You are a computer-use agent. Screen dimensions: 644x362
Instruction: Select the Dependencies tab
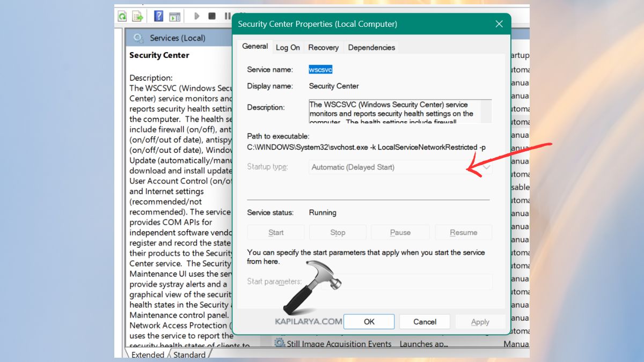tap(371, 47)
